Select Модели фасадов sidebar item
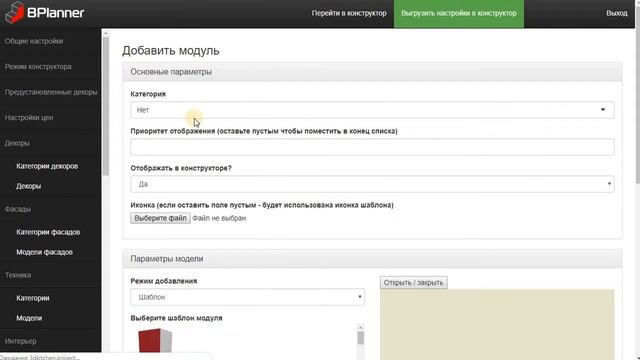Screen dimensions: 640x360 pyautogui.click(x=44, y=252)
